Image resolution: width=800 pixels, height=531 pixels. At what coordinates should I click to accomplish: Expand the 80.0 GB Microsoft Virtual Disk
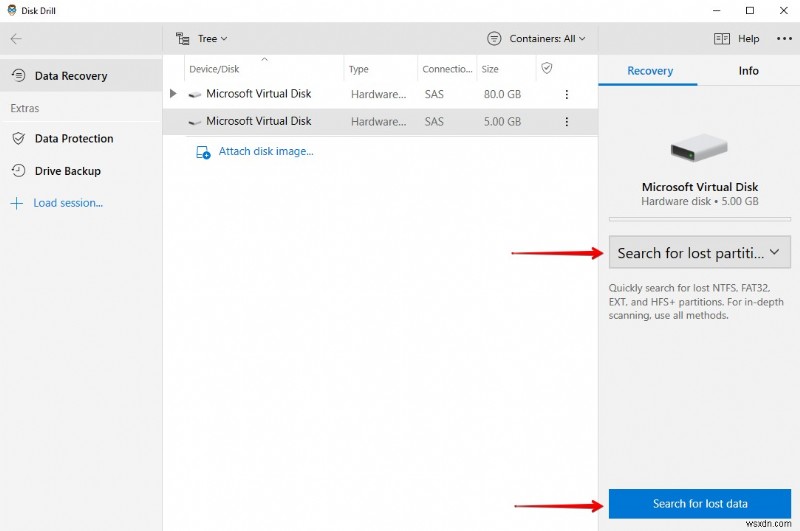173,94
